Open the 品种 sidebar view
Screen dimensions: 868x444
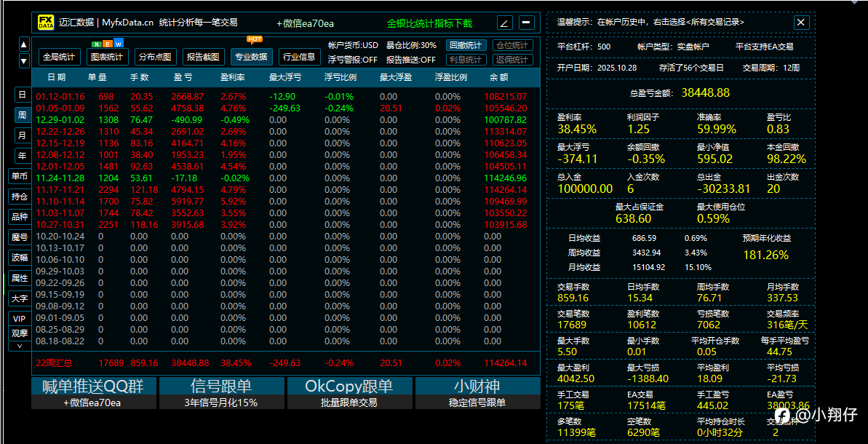click(x=20, y=217)
